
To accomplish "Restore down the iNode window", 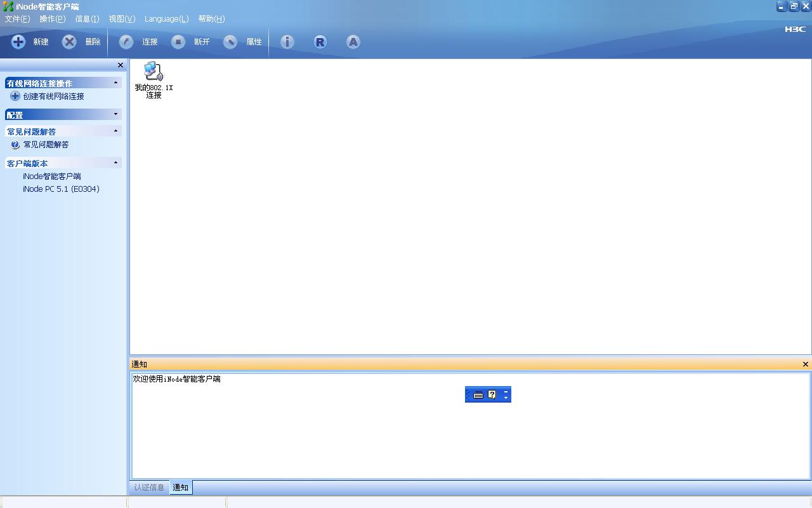I will pyautogui.click(x=794, y=6).
